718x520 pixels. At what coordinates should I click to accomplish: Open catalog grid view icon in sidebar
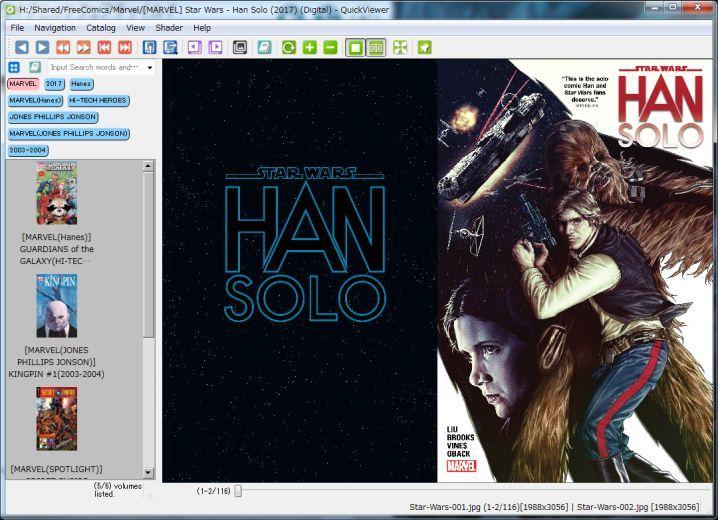click(14, 67)
